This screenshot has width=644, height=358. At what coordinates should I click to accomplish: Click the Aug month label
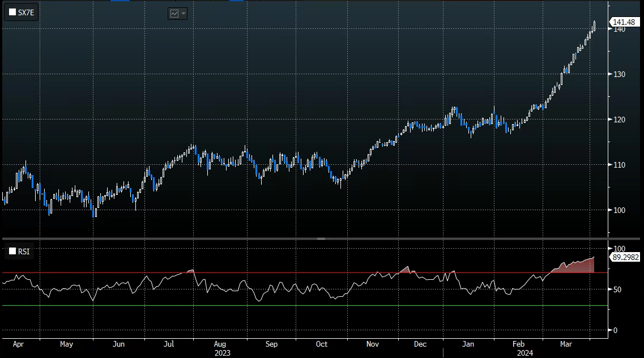point(220,344)
